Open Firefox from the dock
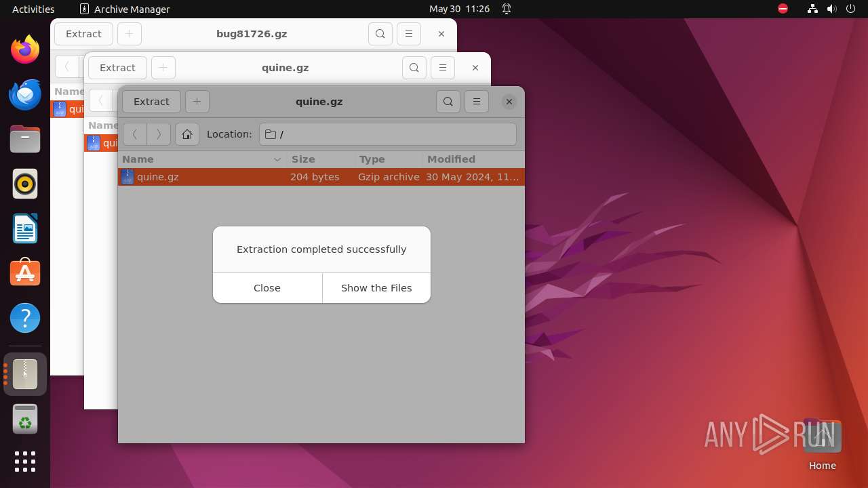Viewport: 868px width, 488px height. click(x=25, y=49)
